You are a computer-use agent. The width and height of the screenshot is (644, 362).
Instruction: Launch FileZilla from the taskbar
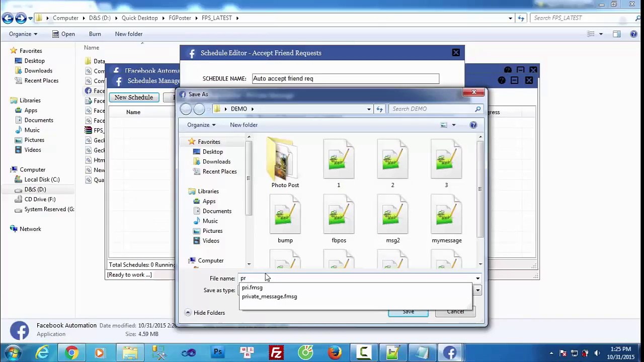tap(276, 353)
